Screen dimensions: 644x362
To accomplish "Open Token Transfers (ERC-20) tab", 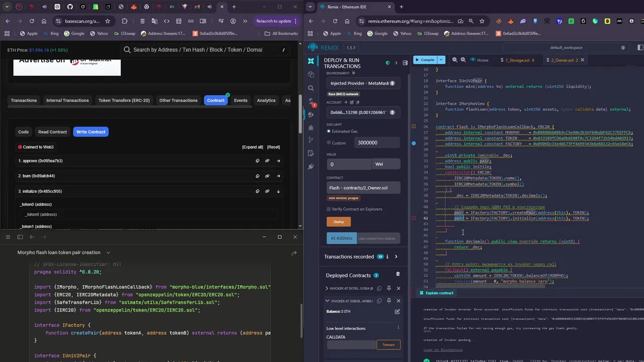I will click(x=124, y=101).
